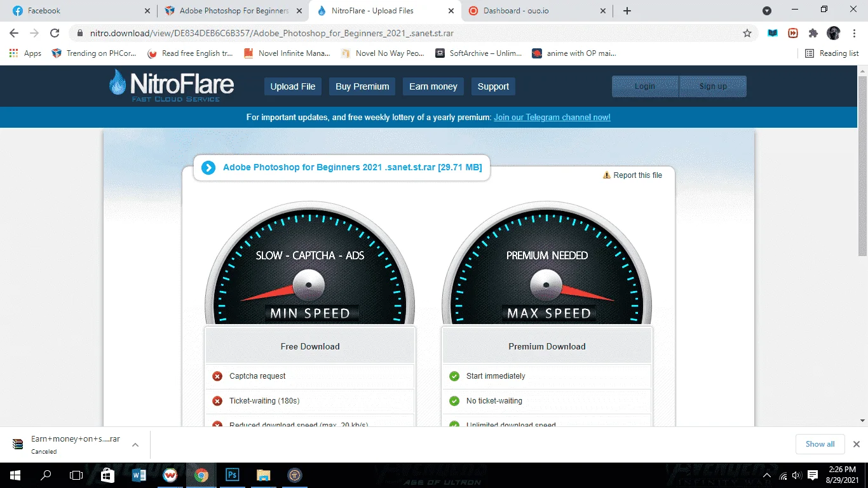Open the SoftArchive bookmark
This screenshot has width=868, height=488.
[x=478, y=53]
